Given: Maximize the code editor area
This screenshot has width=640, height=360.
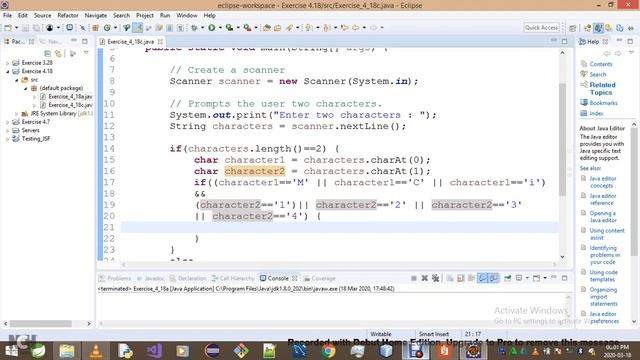Looking at the screenshot, I should [x=564, y=41].
